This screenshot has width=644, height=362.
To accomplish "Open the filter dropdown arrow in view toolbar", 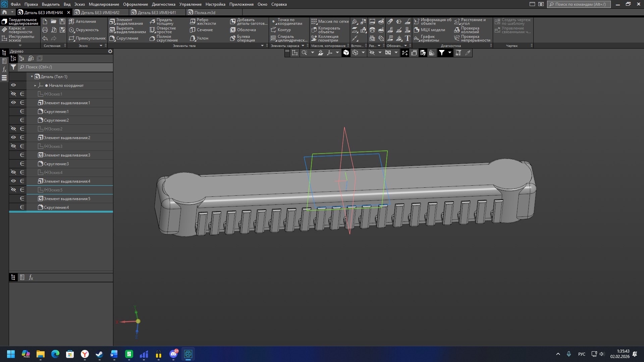I will [450, 53].
